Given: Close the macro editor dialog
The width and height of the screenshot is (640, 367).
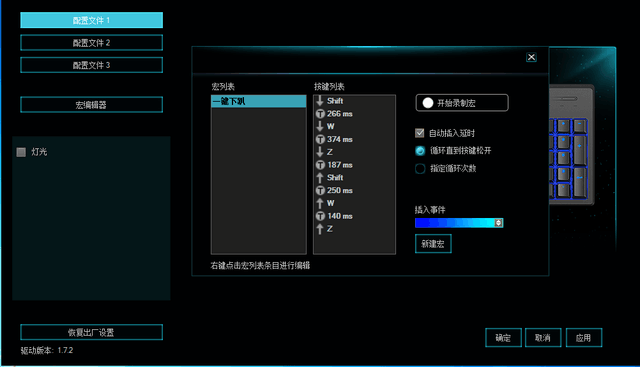Looking at the screenshot, I should (x=531, y=57).
